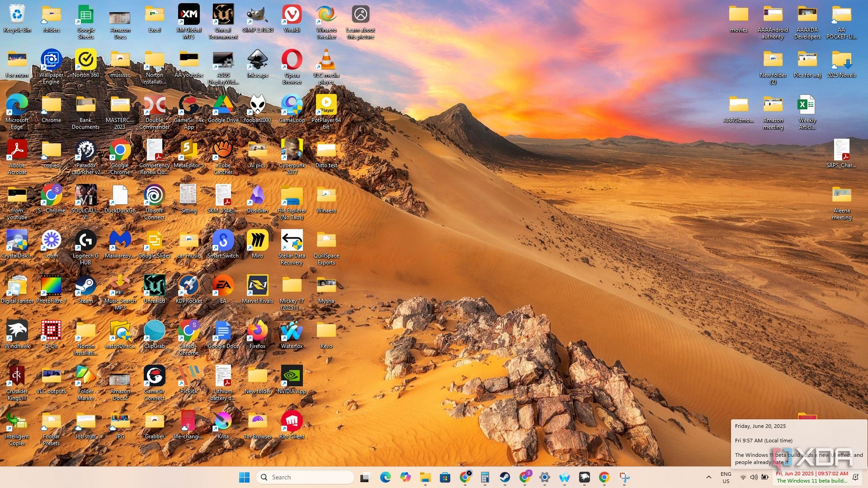Open the ENG US language switcher
This screenshot has width=868, height=488.
[x=726, y=477]
